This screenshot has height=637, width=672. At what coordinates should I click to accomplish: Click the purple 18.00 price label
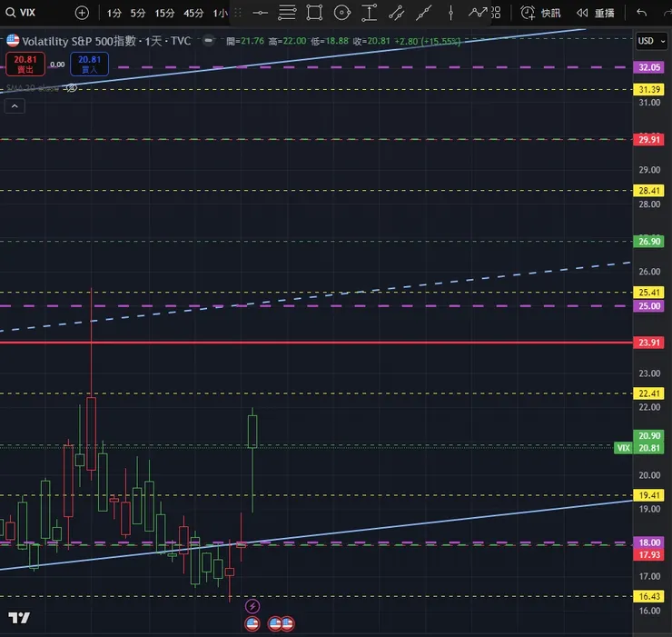point(649,542)
